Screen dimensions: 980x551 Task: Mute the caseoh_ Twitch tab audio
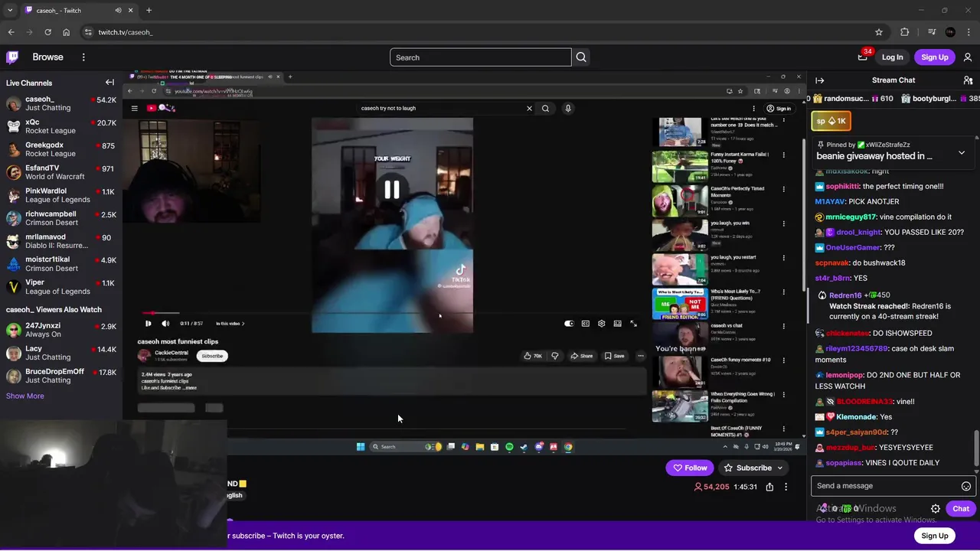tap(118, 11)
